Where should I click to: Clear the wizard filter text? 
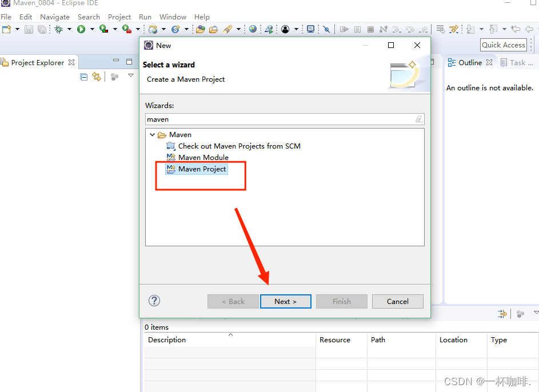pyautogui.click(x=419, y=119)
